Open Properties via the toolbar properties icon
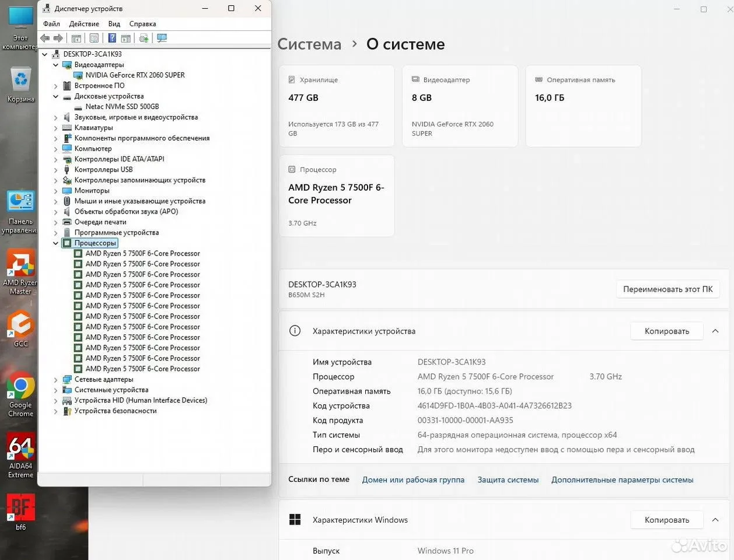This screenshot has height=560, width=734. (x=94, y=38)
